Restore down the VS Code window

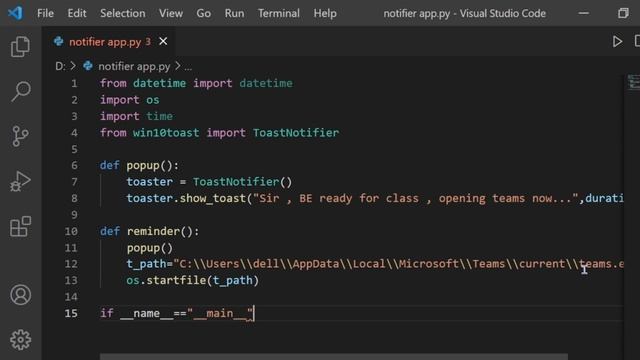(x=623, y=13)
